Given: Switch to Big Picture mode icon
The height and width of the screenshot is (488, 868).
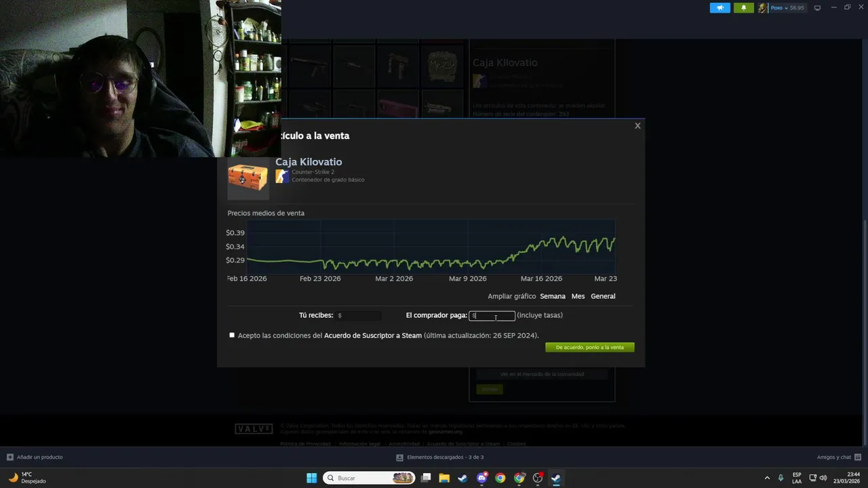Looking at the screenshot, I should [x=817, y=7].
